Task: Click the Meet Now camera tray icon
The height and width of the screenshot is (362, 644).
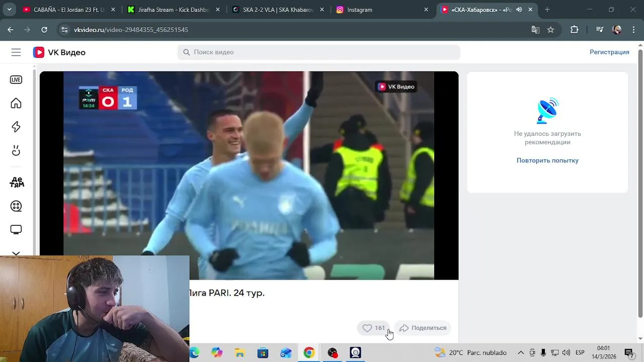Action: pos(532,352)
